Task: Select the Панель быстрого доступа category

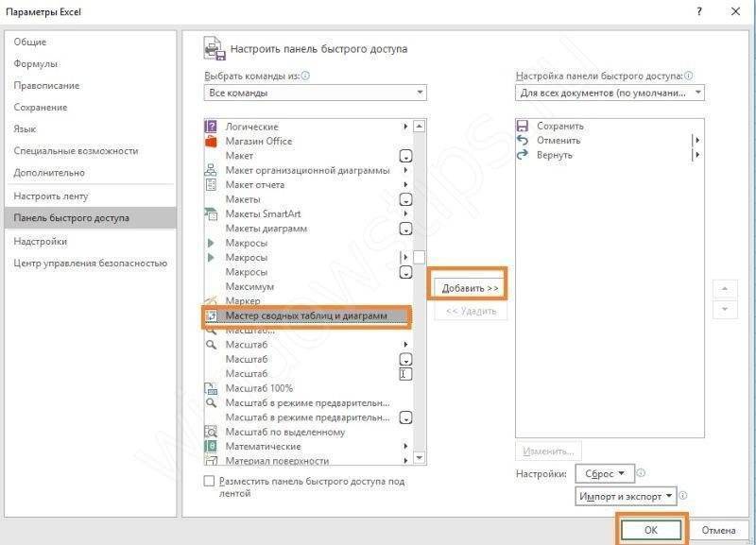Action: click(x=91, y=218)
